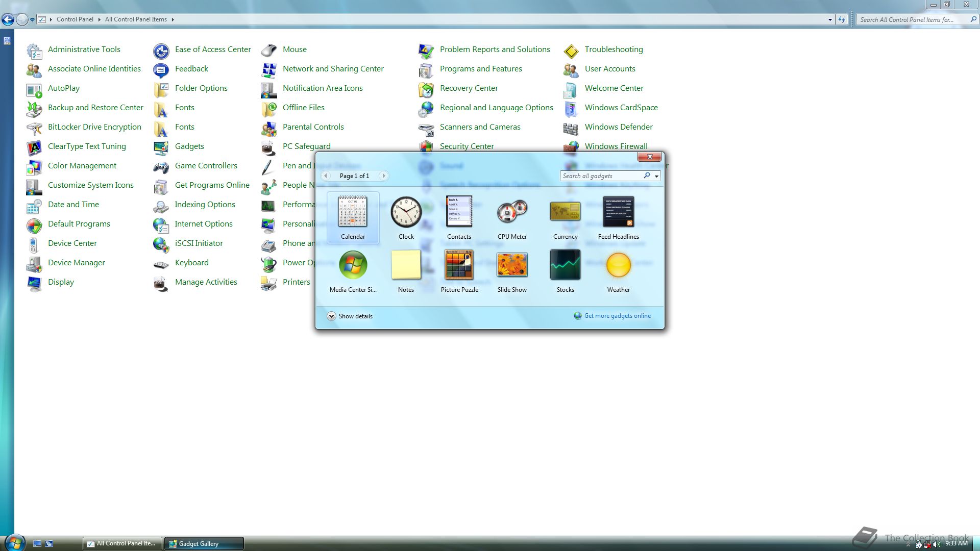Viewport: 980px width, 551px height.
Task: Expand the Control Panel breadcrumb arrow
Action: click(x=99, y=19)
